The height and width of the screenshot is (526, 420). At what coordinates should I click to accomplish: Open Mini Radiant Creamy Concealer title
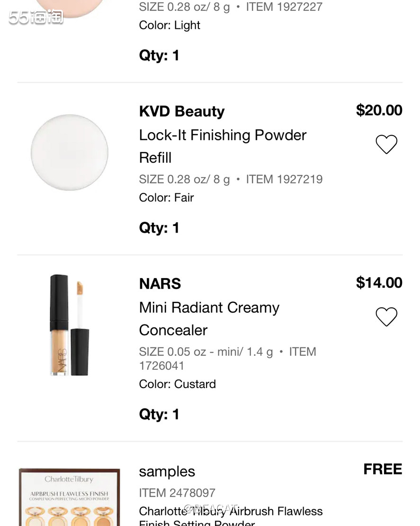coord(209,318)
